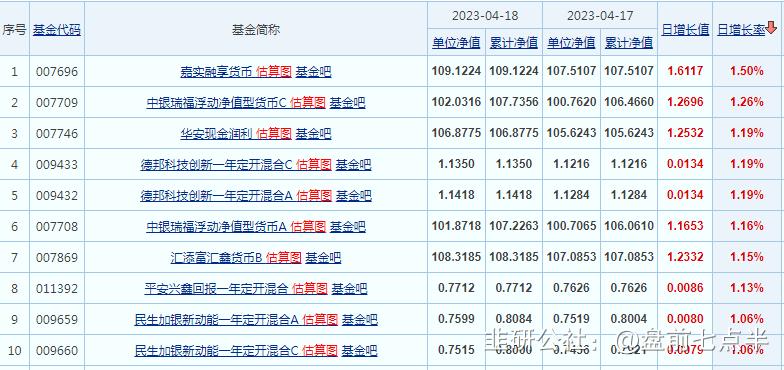Open 基金吧 for 嘉实融享货币

coord(314,72)
